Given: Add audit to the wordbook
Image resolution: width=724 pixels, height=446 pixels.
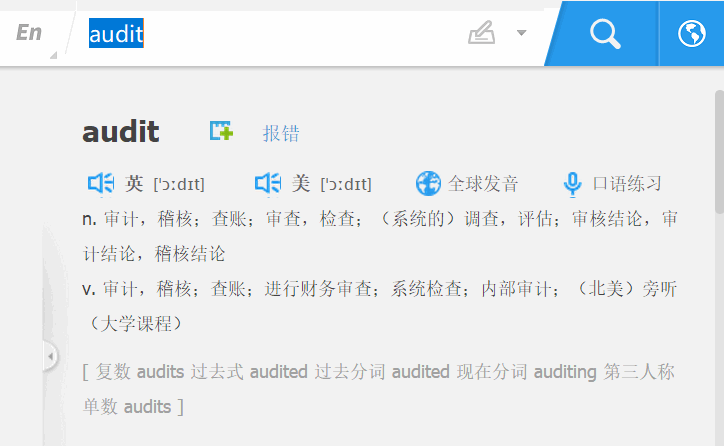Looking at the screenshot, I should (x=221, y=132).
